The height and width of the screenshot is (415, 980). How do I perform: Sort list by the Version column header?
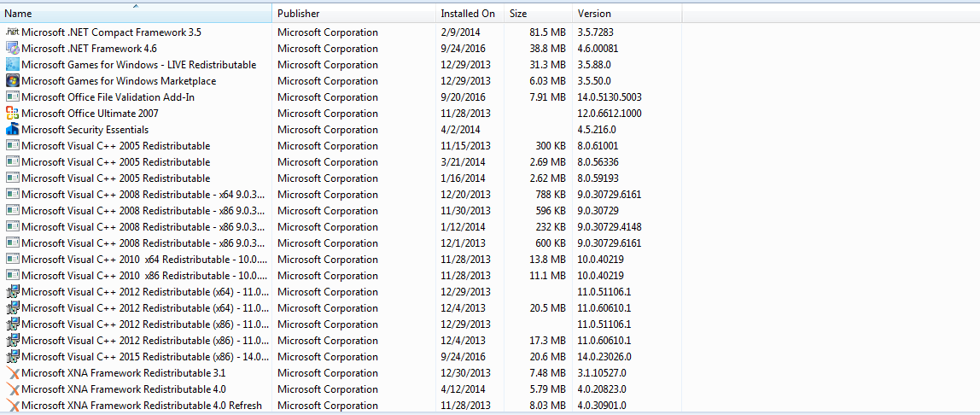click(627, 13)
